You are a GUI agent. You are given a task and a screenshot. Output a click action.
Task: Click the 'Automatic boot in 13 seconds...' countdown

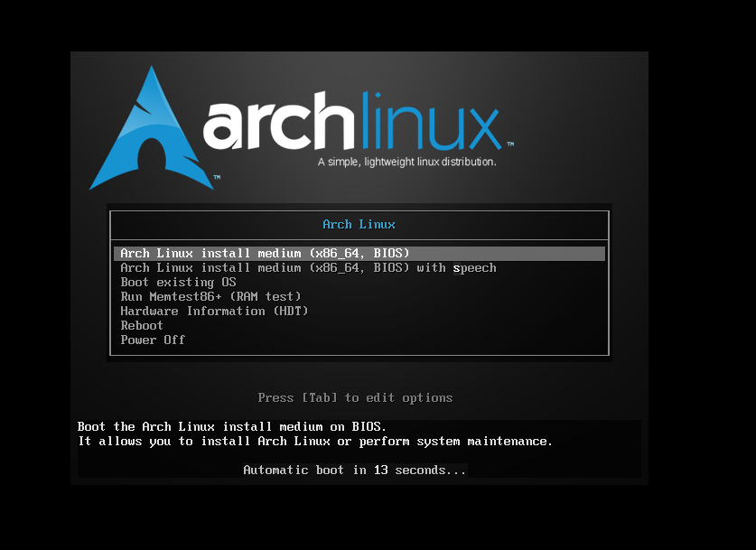[x=355, y=470]
